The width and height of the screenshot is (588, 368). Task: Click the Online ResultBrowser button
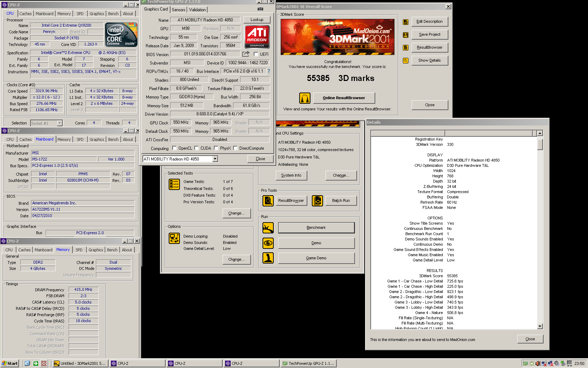[344, 98]
